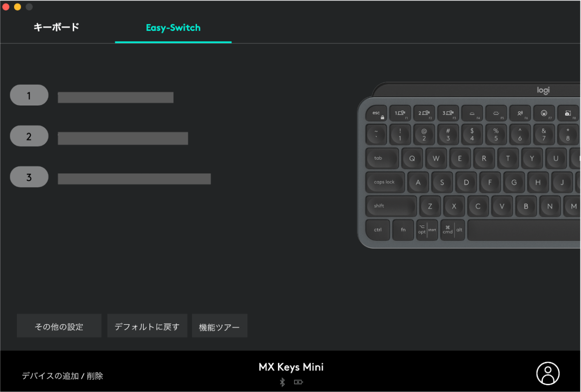This screenshot has width=581, height=392.
Task: Click the G key on keyboard image
Action: click(514, 182)
